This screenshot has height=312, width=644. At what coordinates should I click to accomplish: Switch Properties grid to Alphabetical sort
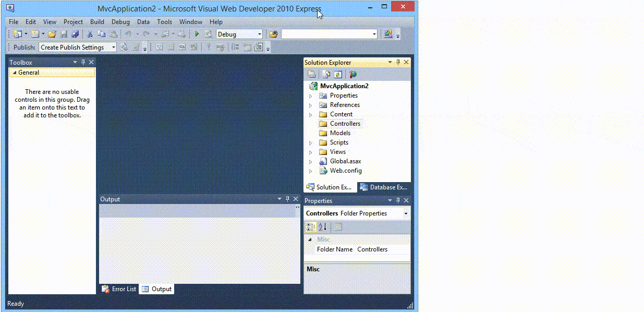point(323,226)
